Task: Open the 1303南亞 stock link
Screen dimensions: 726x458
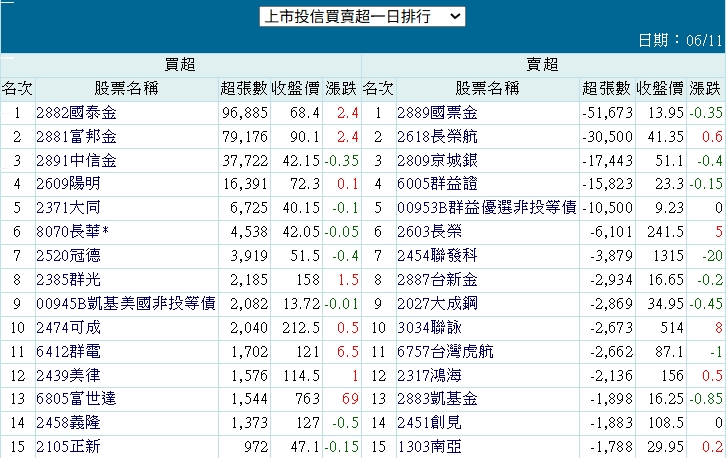Action: click(x=429, y=447)
